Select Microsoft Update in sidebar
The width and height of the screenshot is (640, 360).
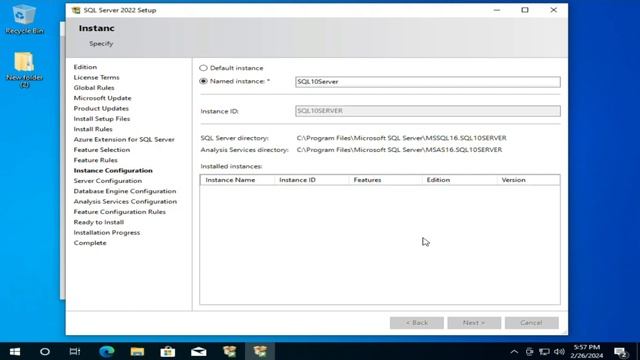tap(102, 98)
